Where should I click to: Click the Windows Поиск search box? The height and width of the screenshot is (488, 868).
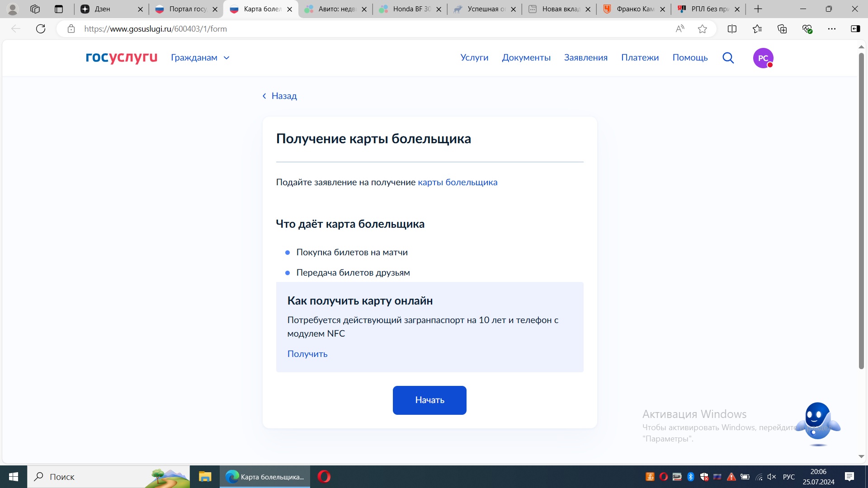[108, 477]
